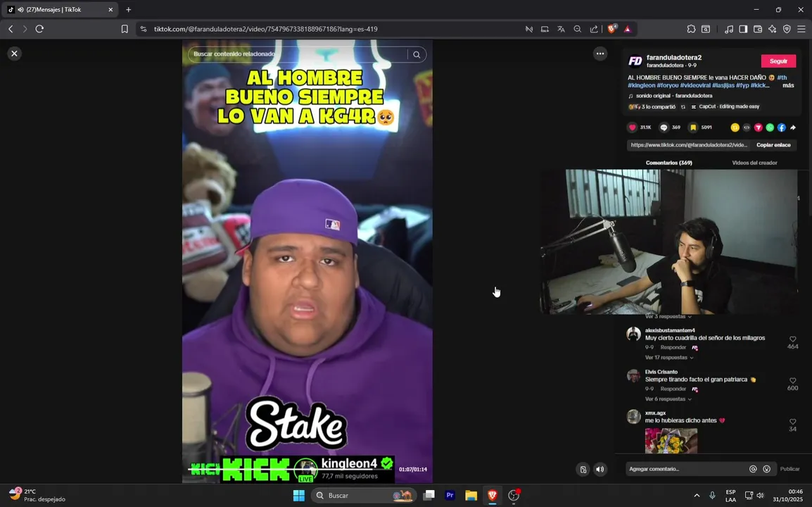Open the #kingleon hashtag link

pyautogui.click(x=641, y=85)
